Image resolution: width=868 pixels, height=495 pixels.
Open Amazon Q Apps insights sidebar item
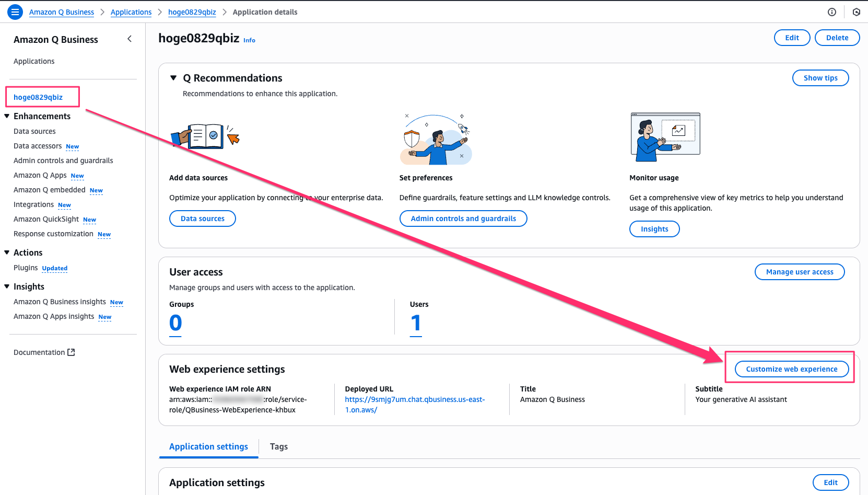pos(54,316)
